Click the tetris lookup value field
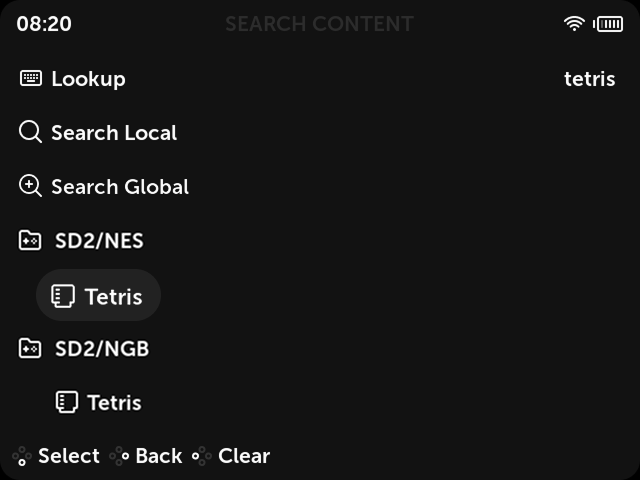Viewport: 640px width, 480px height. coord(589,79)
